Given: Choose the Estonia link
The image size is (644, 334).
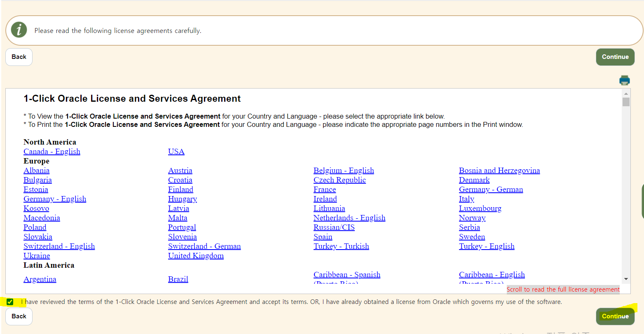Looking at the screenshot, I should [x=36, y=189].
